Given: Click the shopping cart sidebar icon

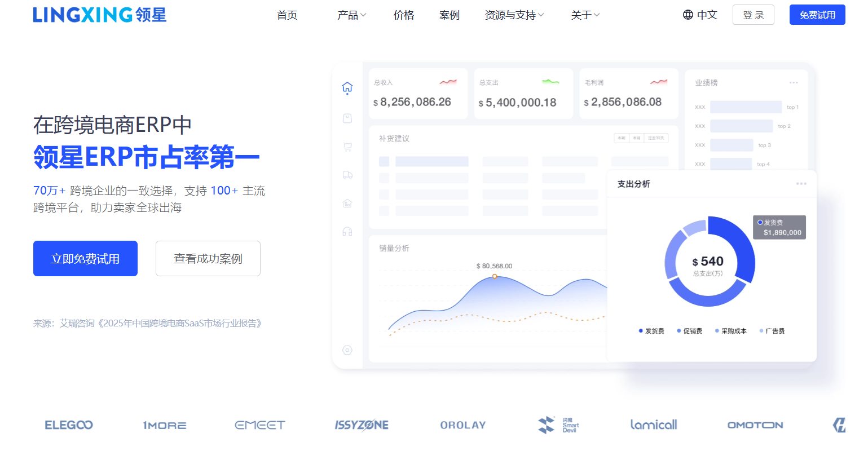Looking at the screenshot, I should click(347, 147).
